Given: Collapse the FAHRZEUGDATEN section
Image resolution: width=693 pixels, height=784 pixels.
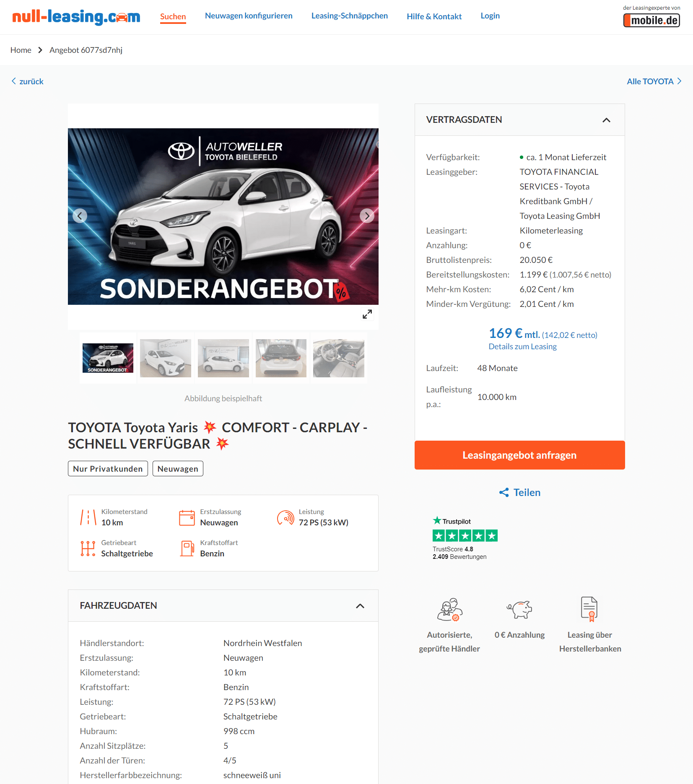Looking at the screenshot, I should tap(360, 606).
